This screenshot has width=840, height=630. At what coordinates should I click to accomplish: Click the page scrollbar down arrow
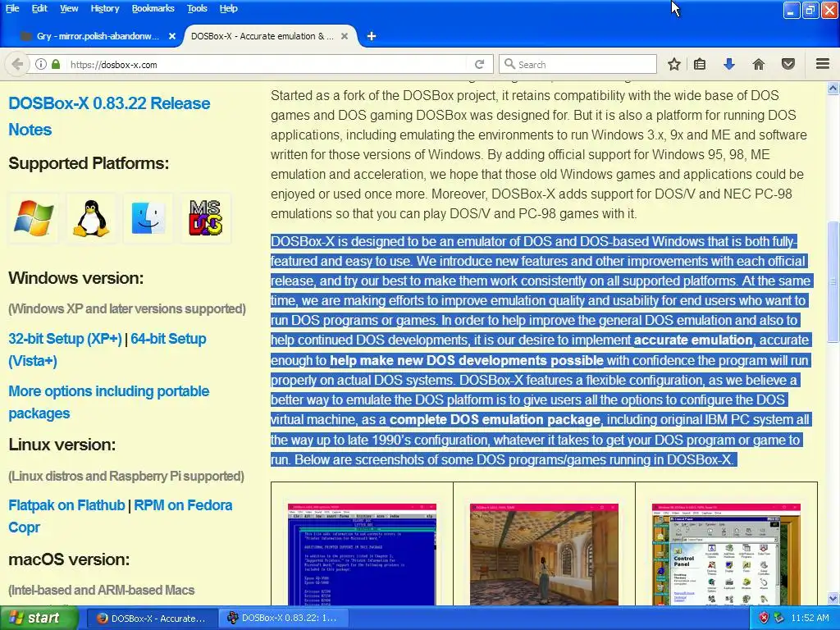coord(833,598)
